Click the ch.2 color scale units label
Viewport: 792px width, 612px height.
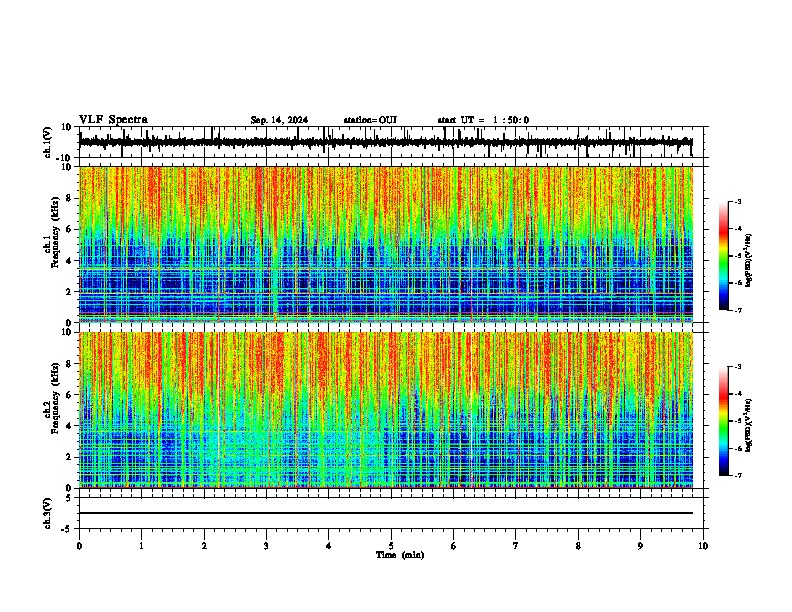748,425
